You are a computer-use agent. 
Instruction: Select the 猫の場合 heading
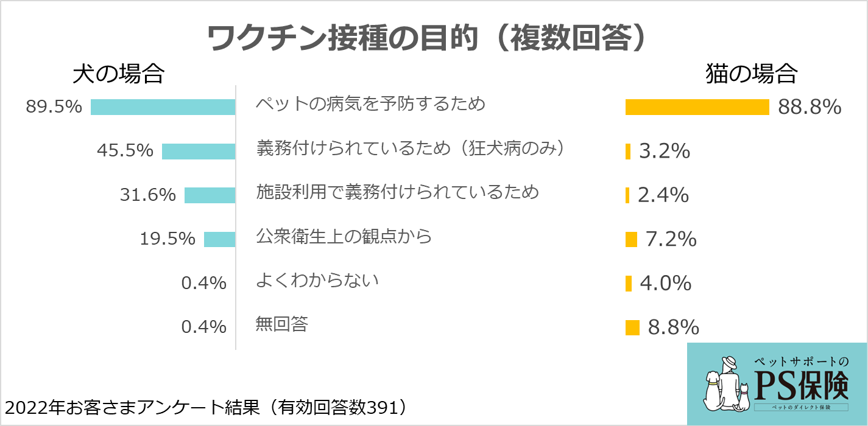[x=752, y=74]
